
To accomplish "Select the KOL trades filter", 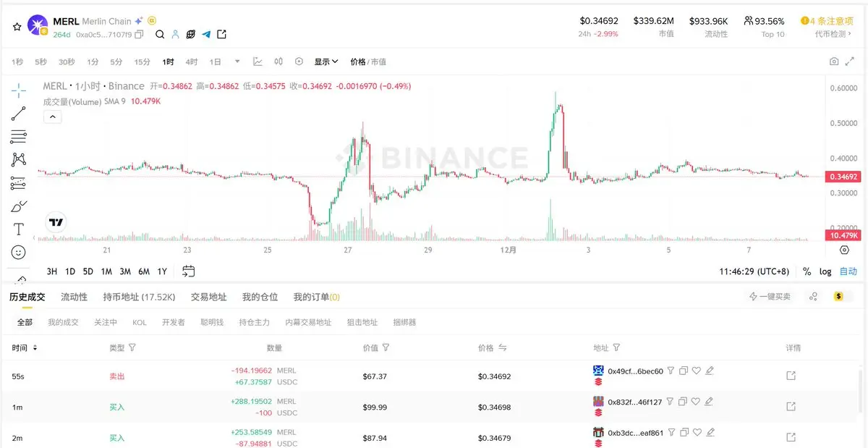I will pos(140,322).
